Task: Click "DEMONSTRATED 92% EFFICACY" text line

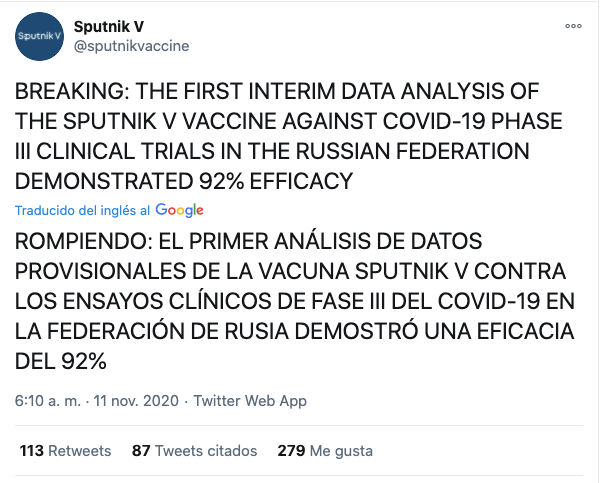Action: pos(184,181)
